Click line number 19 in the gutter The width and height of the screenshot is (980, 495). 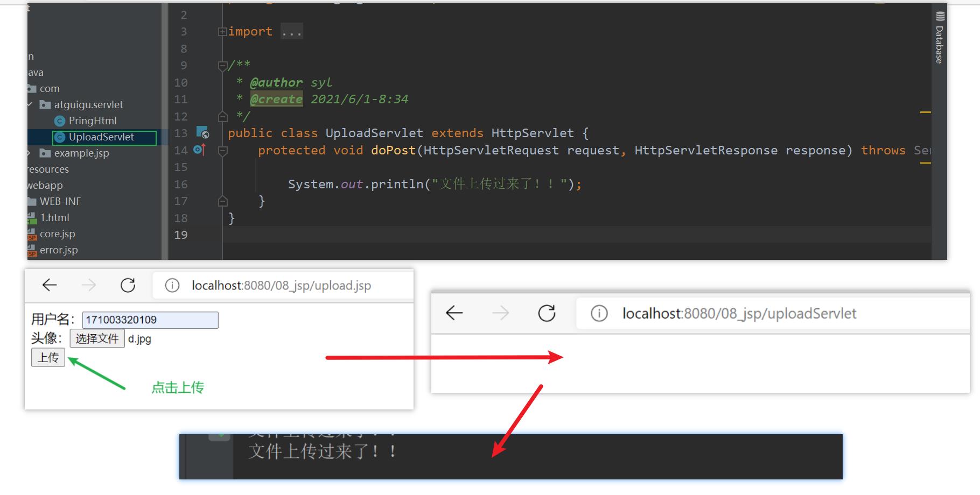coord(181,235)
